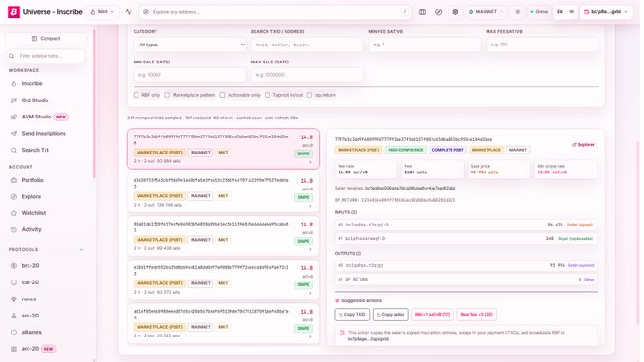Click SNIPE on the d1438733 transaction card
Screen dimensions: 644x362
pyautogui.click(x=304, y=197)
